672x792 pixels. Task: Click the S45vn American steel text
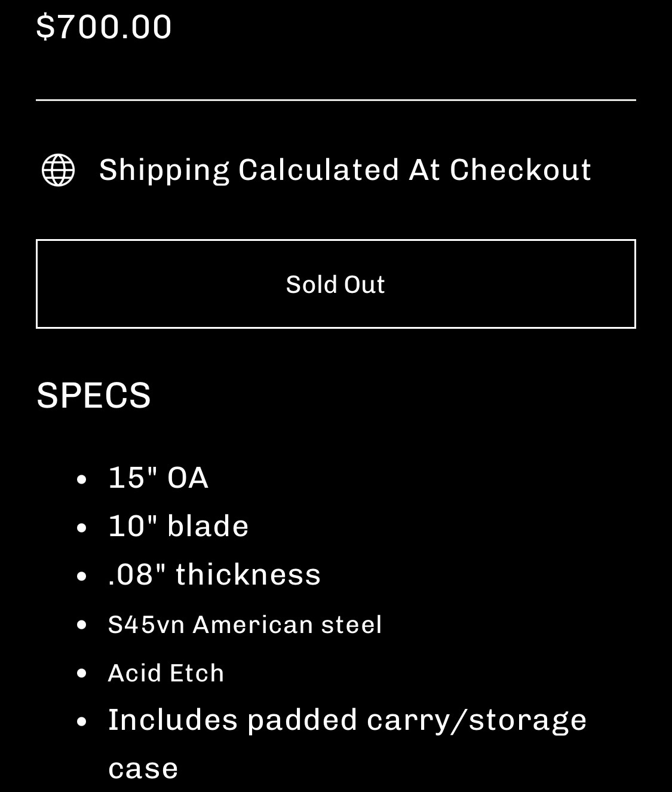coord(244,625)
